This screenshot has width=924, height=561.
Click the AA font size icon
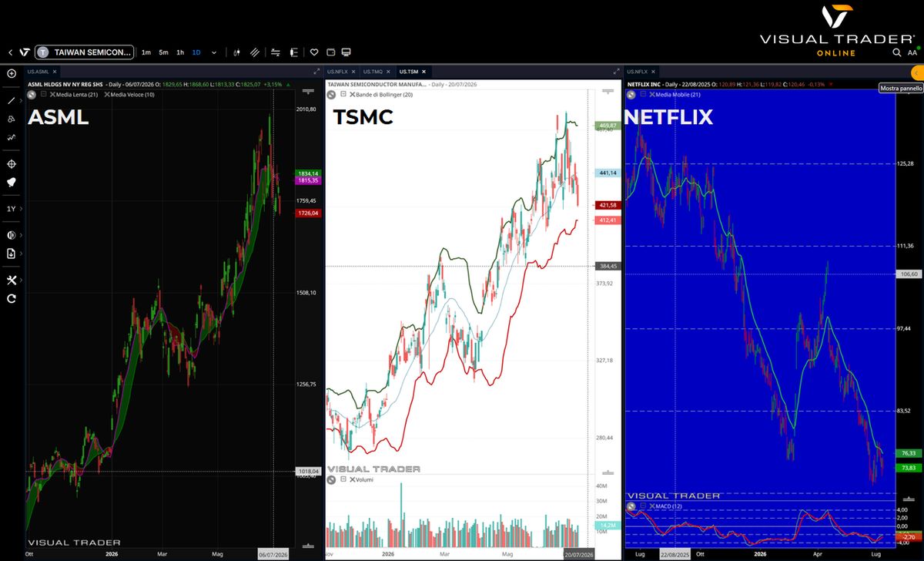click(912, 53)
